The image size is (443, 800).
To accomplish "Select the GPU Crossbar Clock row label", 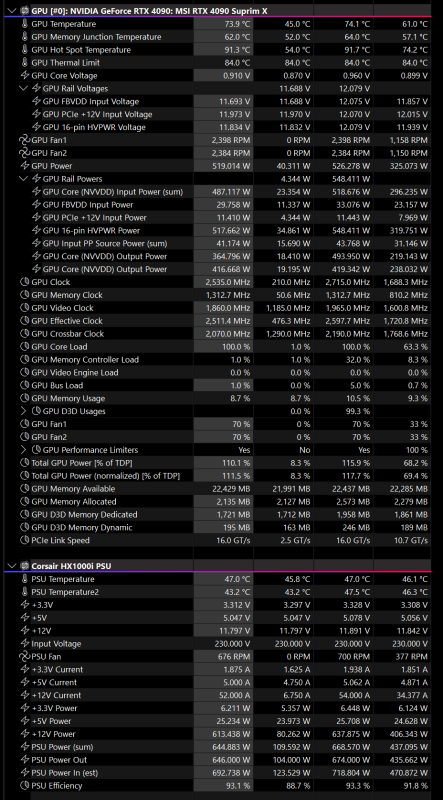I will click(x=68, y=334).
